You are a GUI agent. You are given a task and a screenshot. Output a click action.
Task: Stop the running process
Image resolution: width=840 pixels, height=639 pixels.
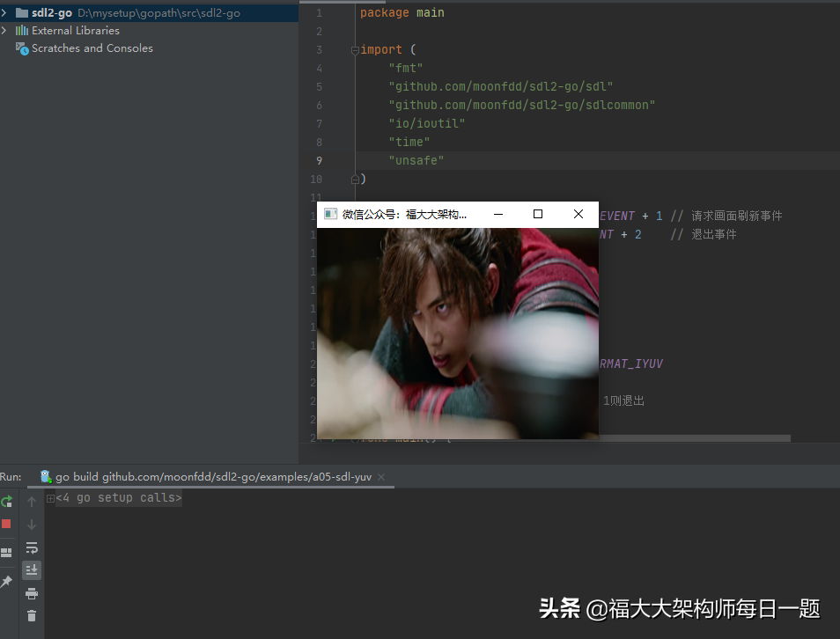pos(6,524)
